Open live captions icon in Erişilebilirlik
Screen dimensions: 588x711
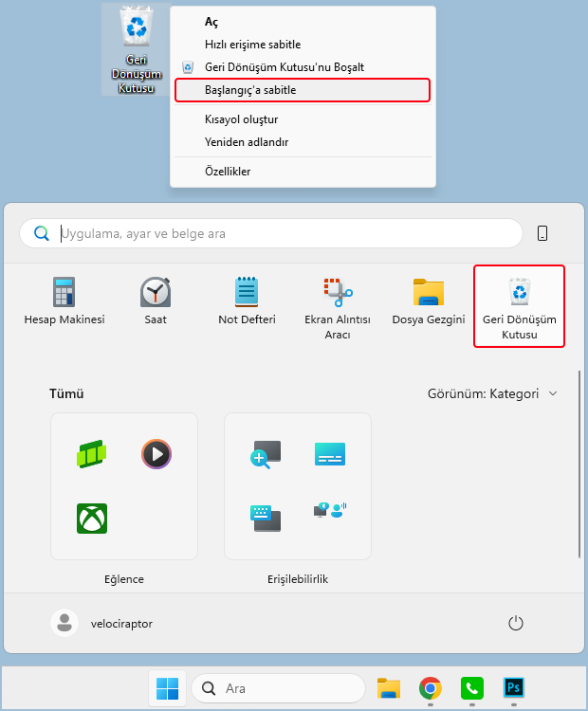tap(330, 454)
